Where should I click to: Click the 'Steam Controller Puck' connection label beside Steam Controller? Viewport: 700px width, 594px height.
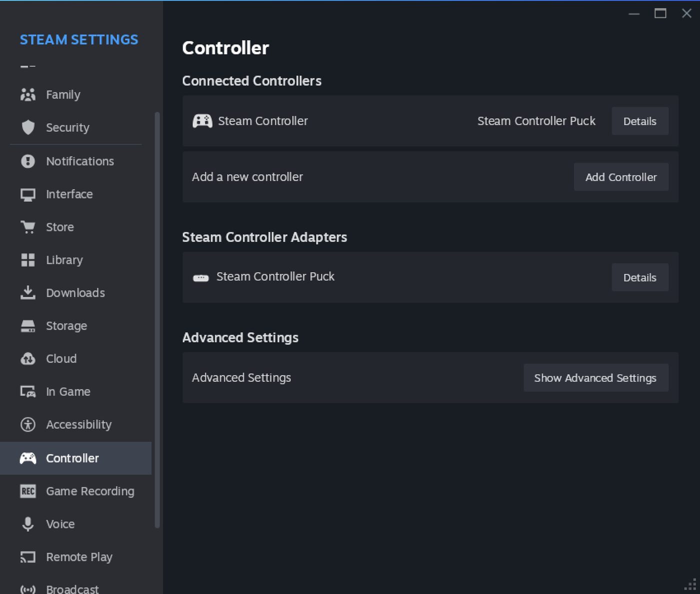(536, 121)
